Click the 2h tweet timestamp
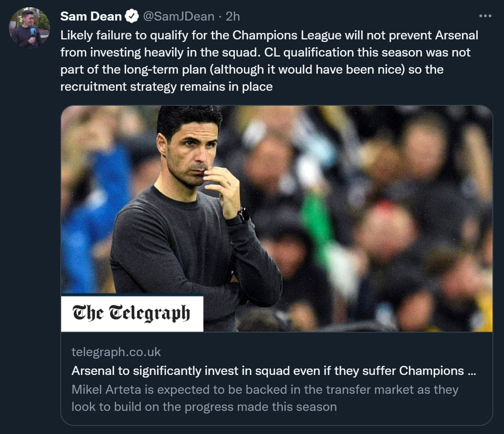The width and height of the screenshot is (504, 434). click(x=233, y=16)
